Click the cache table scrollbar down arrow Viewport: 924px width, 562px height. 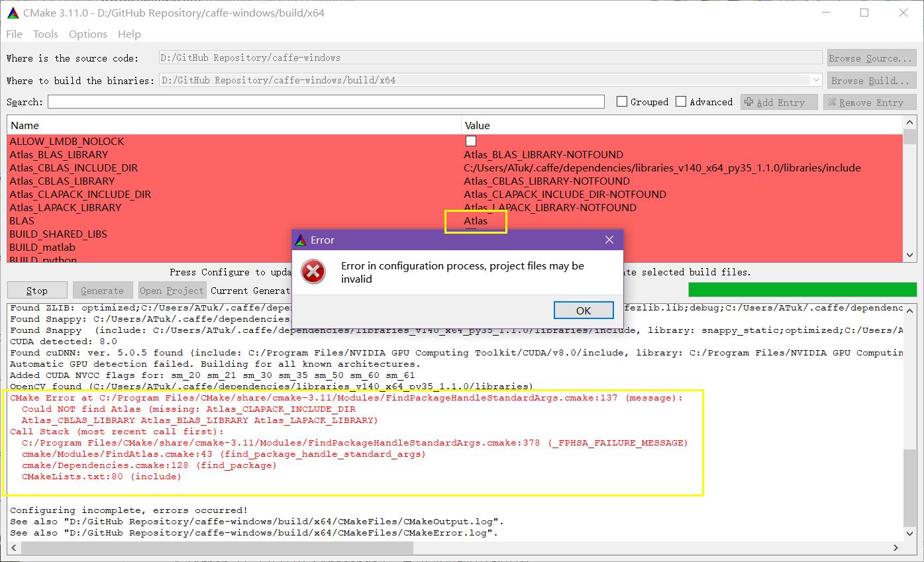pos(909,255)
